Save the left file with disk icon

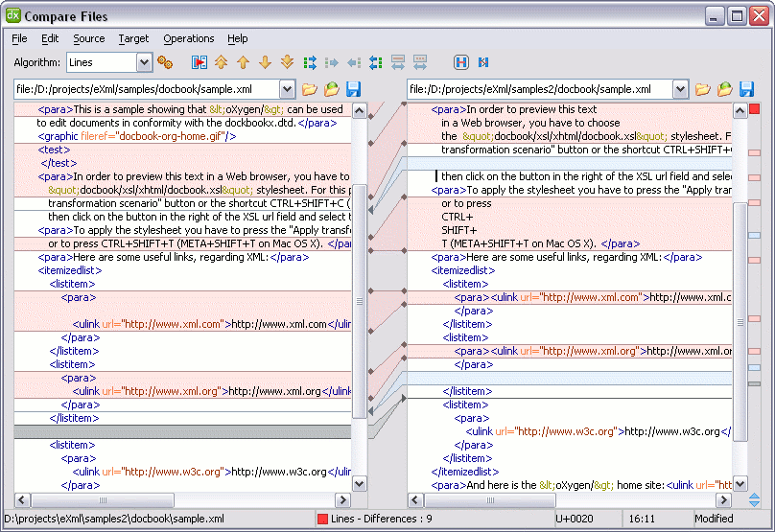(354, 89)
